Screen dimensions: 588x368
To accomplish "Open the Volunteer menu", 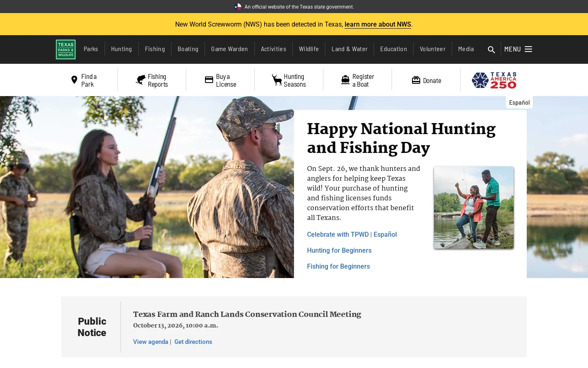I will click(x=432, y=49).
